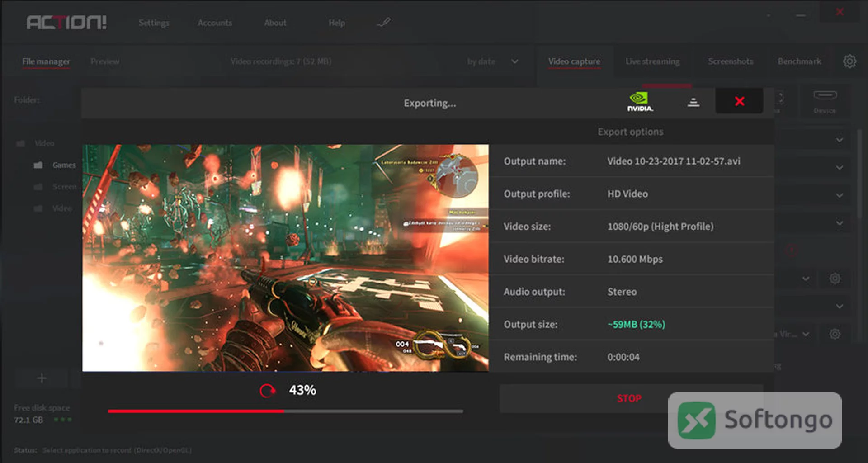Click the brush icon next to Help
Viewport: 868px width, 463px height.
pyautogui.click(x=384, y=22)
